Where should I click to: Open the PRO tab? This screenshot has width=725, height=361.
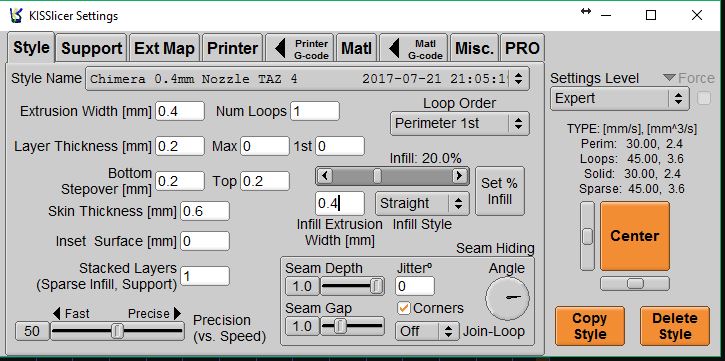click(x=522, y=48)
